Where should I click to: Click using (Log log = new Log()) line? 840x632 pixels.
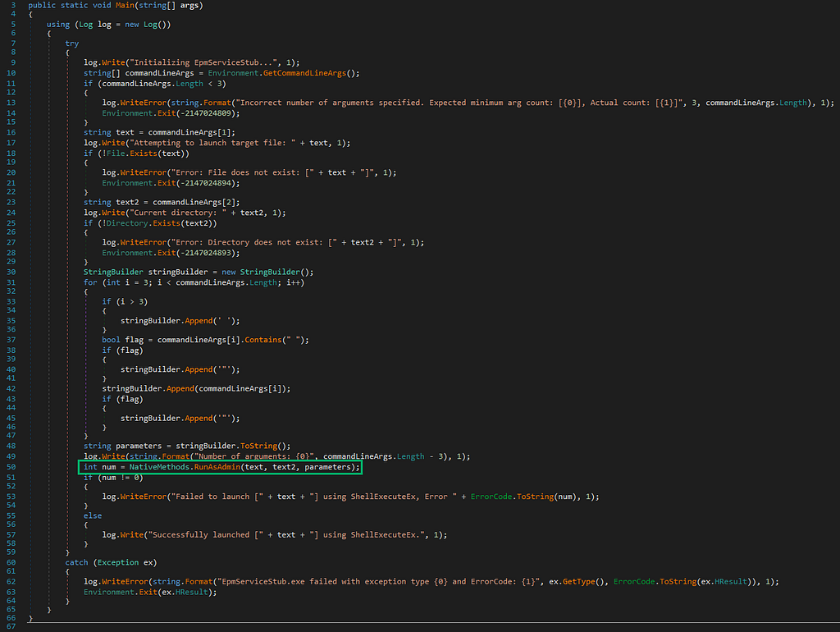tap(109, 24)
